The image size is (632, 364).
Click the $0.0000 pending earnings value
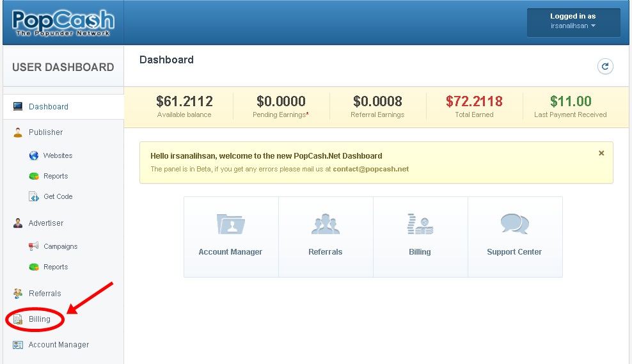tap(281, 101)
